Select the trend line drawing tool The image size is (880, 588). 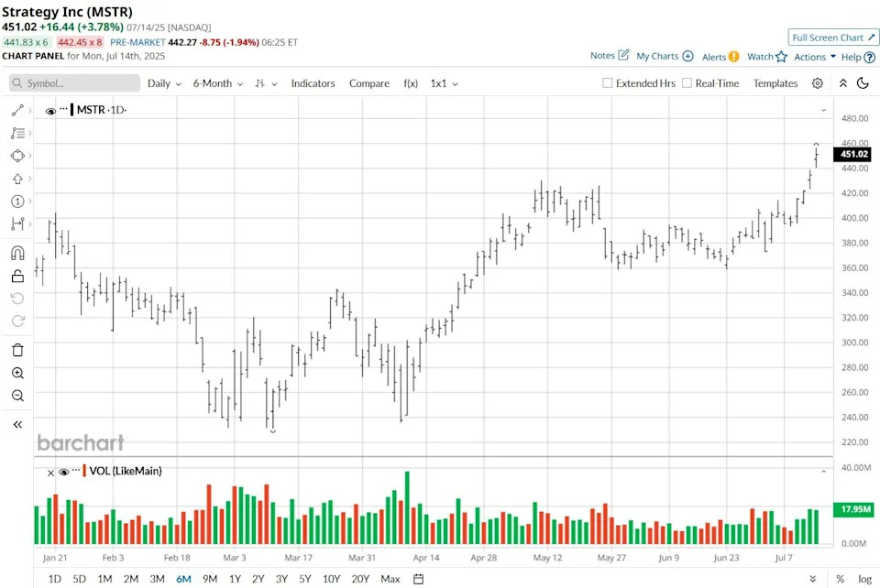point(17,111)
